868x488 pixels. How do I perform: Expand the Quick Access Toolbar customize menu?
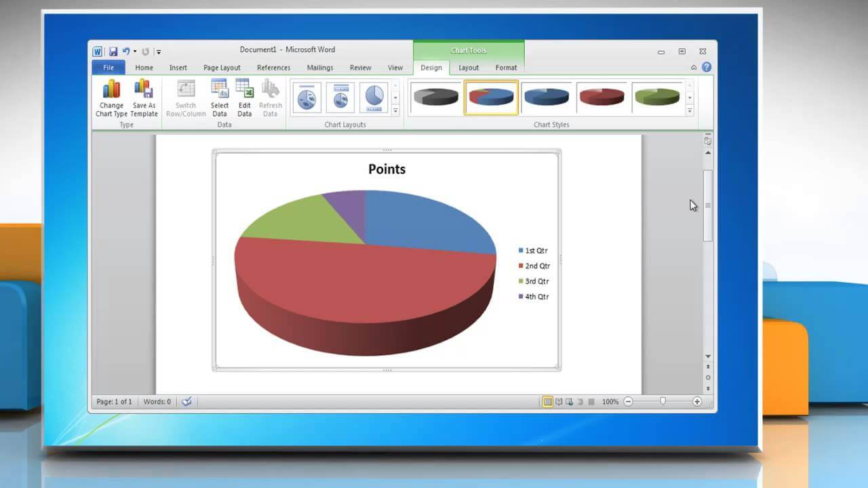coord(158,52)
